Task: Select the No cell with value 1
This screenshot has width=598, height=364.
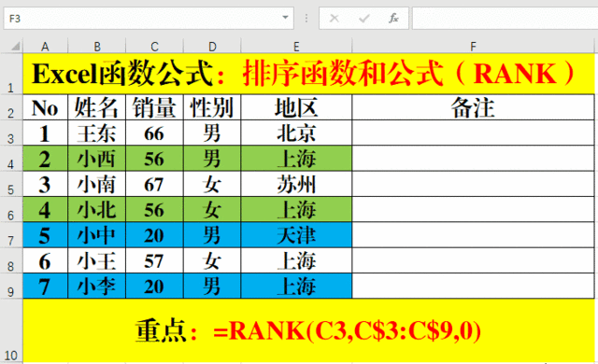Action: pyautogui.click(x=46, y=133)
